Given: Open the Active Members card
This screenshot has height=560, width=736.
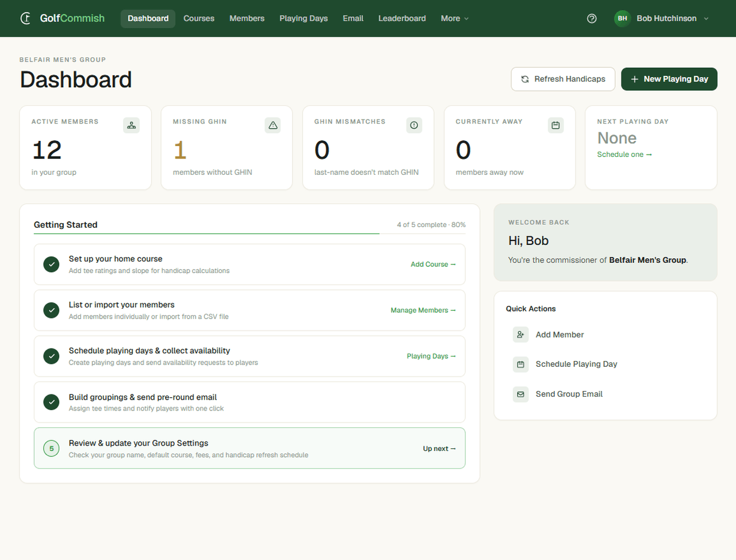Looking at the screenshot, I should [86, 148].
